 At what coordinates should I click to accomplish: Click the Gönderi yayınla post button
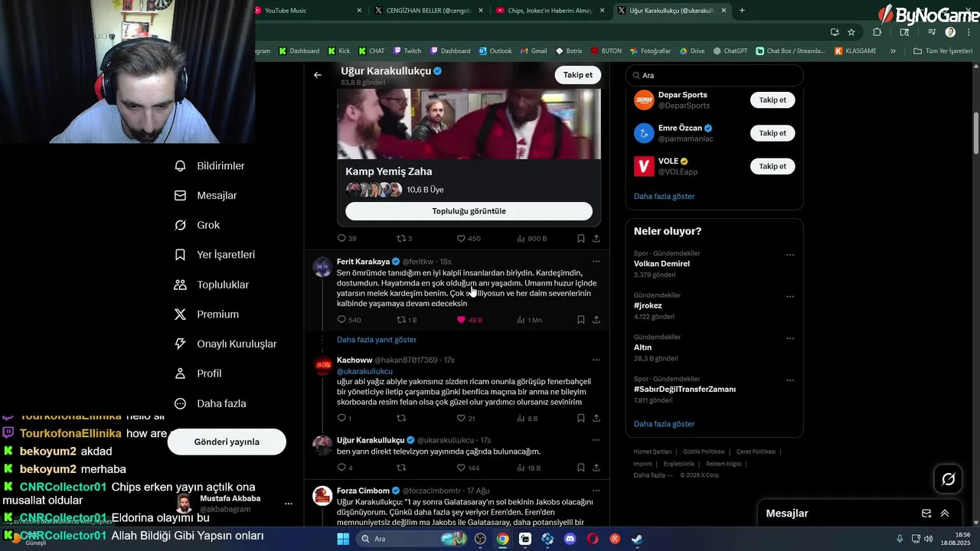coord(227,442)
